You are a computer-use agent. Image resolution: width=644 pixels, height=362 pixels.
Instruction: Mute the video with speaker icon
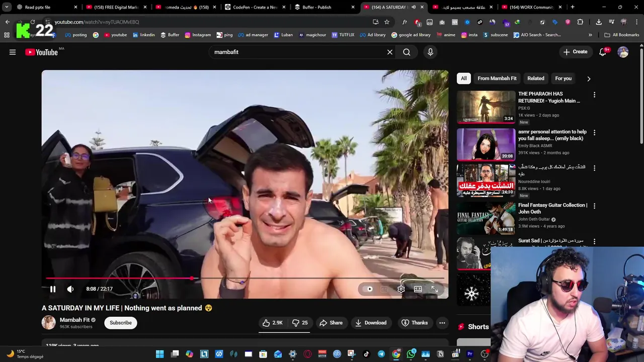[70, 289]
